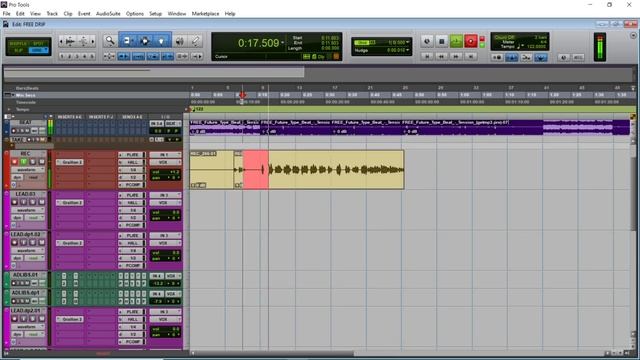Viewport: 640px width, 360px height.
Task: Click Go to End transport button
Action: point(471,56)
